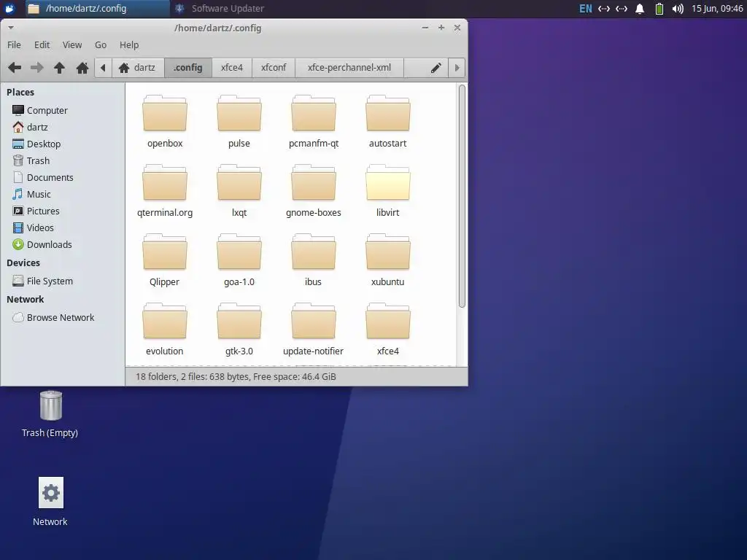Screen dimensions: 747x560
Task: Select the openbox folder
Action: point(165,122)
